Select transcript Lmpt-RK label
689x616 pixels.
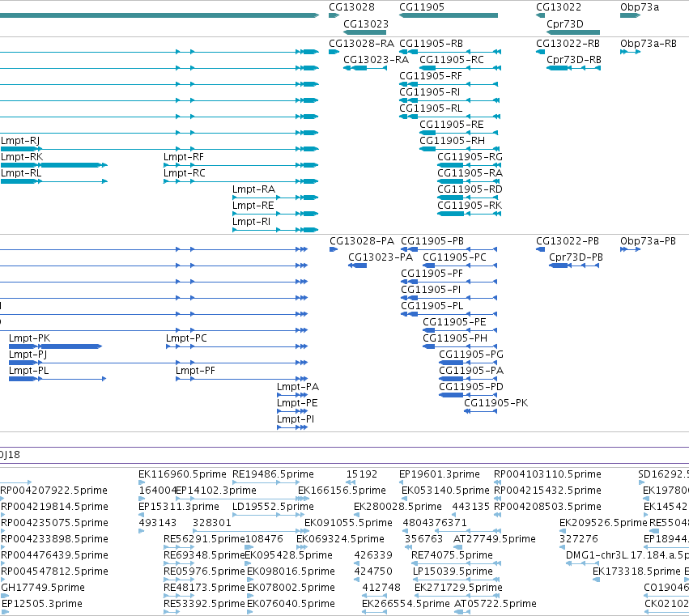pyautogui.click(x=22, y=157)
